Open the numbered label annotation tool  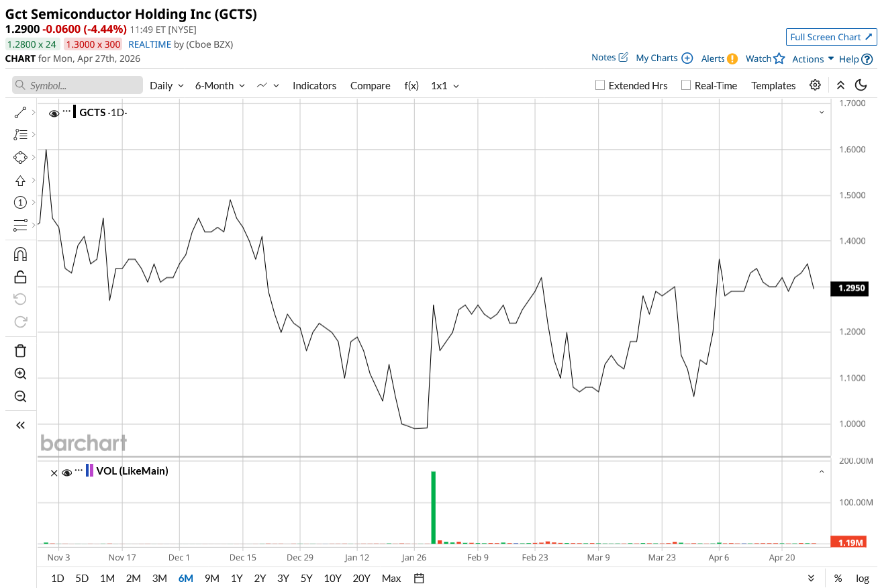point(20,202)
